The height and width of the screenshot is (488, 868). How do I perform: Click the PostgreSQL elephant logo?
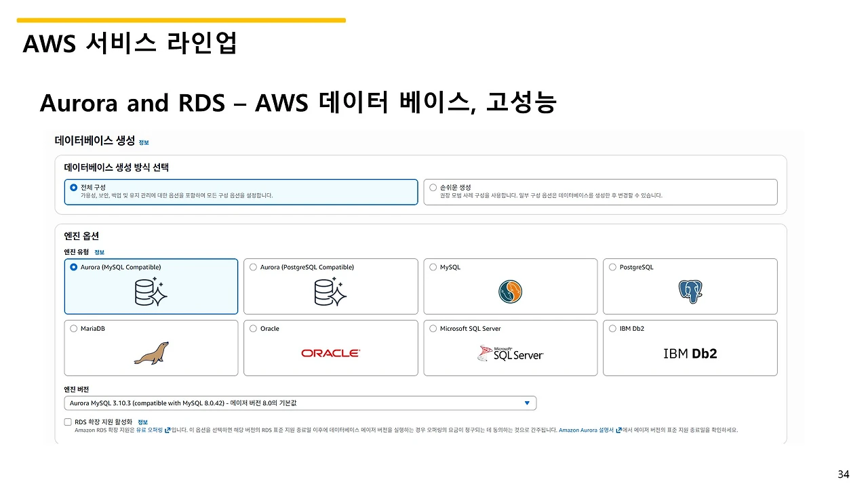pyautogui.click(x=690, y=292)
